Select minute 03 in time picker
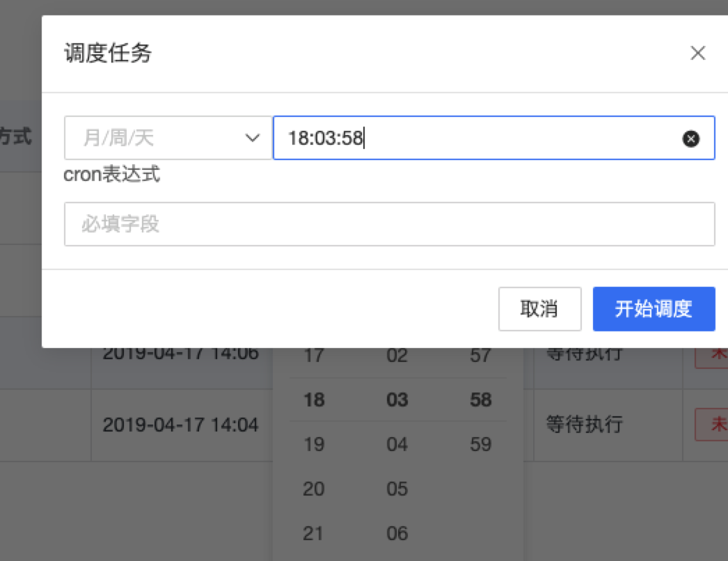 (397, 400)
